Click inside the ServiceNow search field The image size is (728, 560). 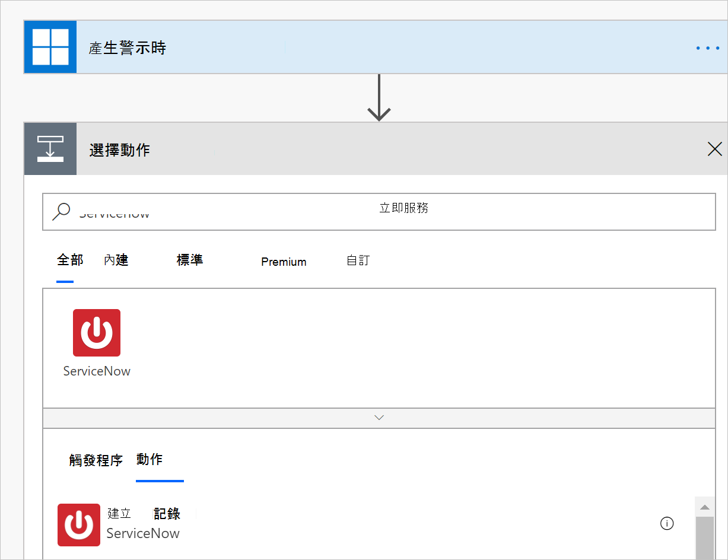pos(178,211)
